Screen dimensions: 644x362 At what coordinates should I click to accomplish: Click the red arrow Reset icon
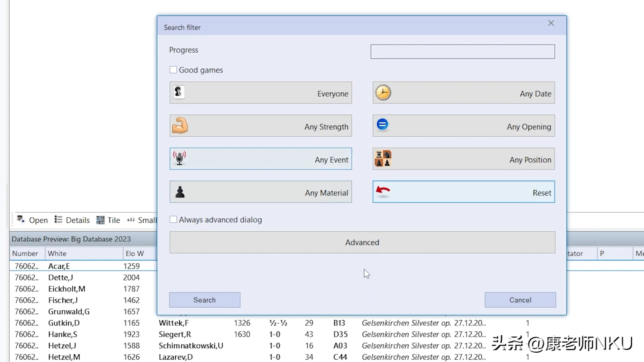click(x=383, y=191)
